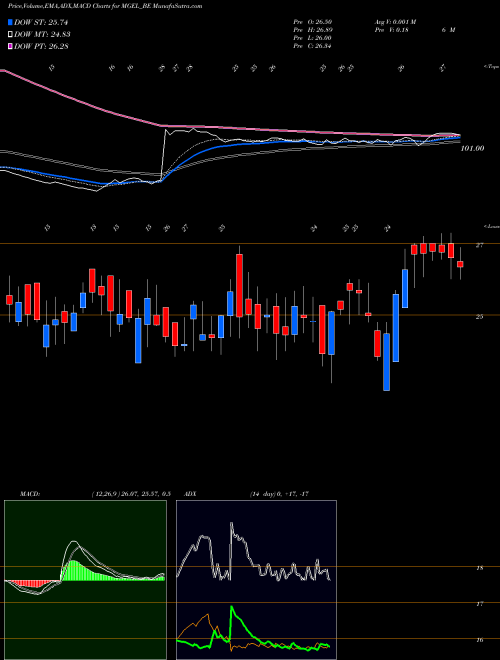Click the MACD panel title

pyautogui.click(x=30, y=493)
